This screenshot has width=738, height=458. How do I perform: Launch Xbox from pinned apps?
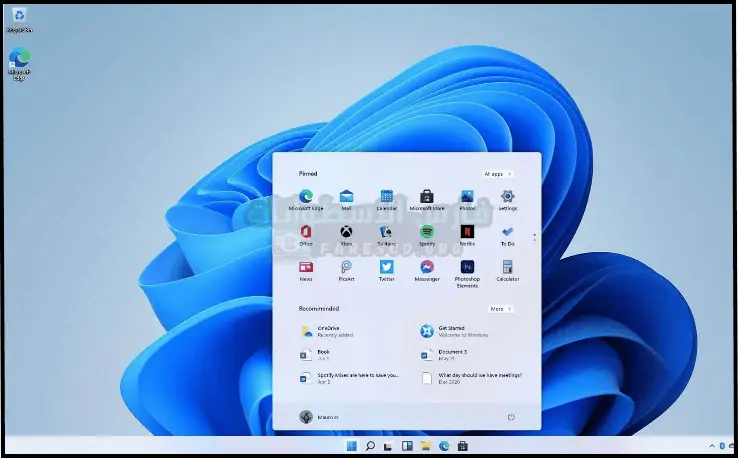tap(346, 232)
